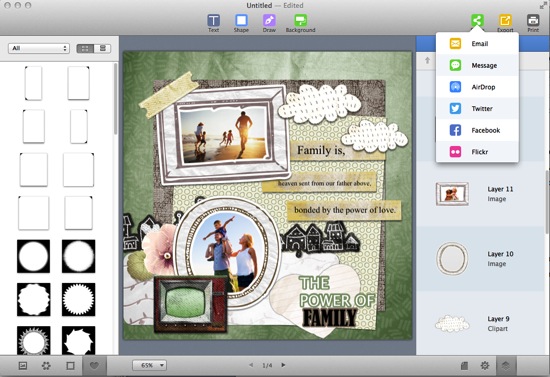
Task: Select 'THE POWER OF' title text
Action: [337, 292]
